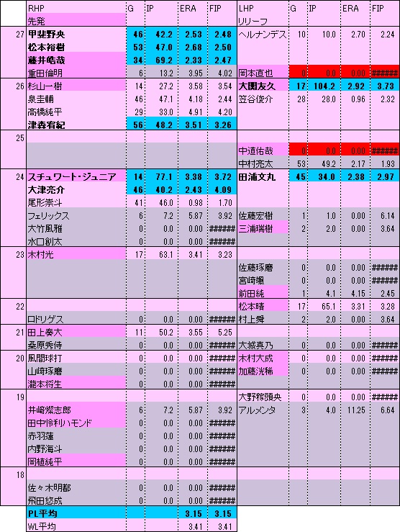The height and width of the screenshot is (532, 400).
Task: Click 尾形崇斗 ERA value 0.98
Action: 194,202
